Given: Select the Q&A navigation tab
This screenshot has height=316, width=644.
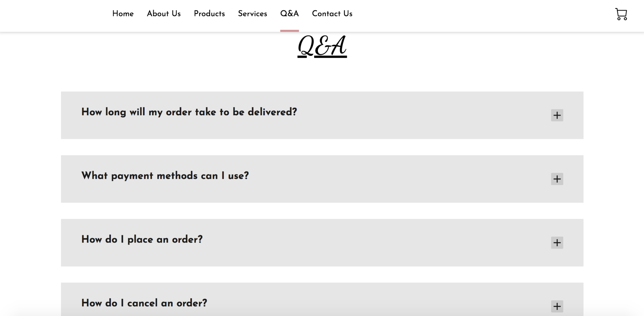Looking at the screenshot, I should 290,14.
